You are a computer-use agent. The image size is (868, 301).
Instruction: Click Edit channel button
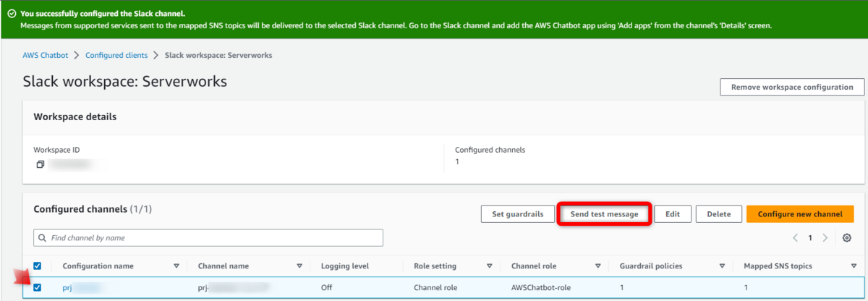673,214
